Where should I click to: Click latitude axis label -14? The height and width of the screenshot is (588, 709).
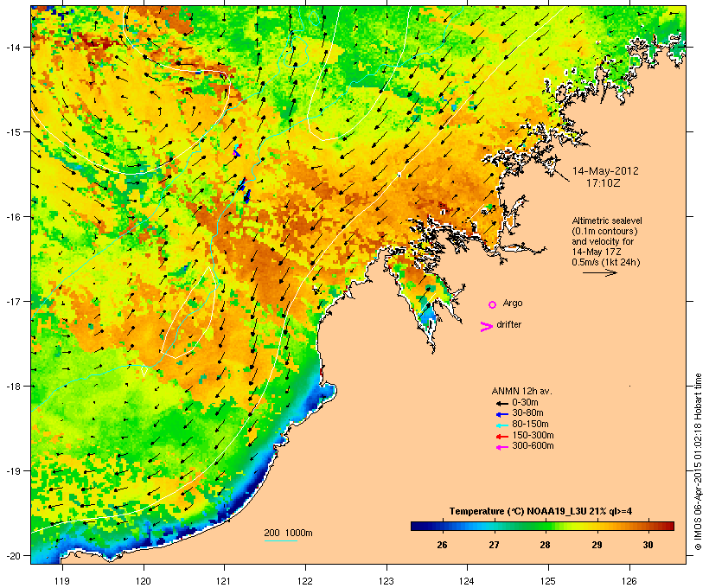point(11,48)
